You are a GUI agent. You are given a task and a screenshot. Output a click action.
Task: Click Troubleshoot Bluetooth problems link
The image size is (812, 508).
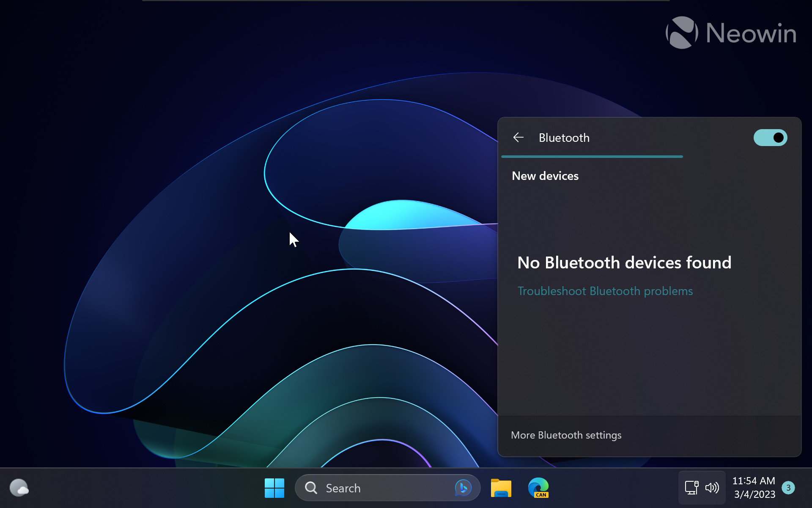(605, 291)
